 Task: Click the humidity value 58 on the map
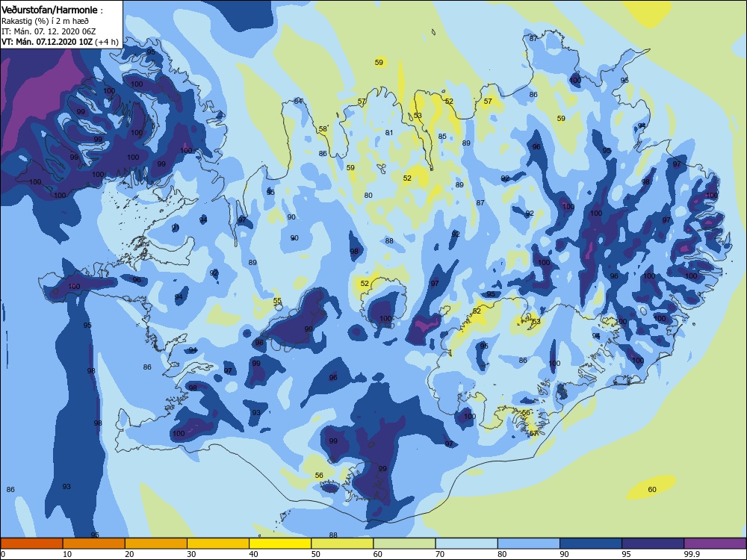[323, 129]
